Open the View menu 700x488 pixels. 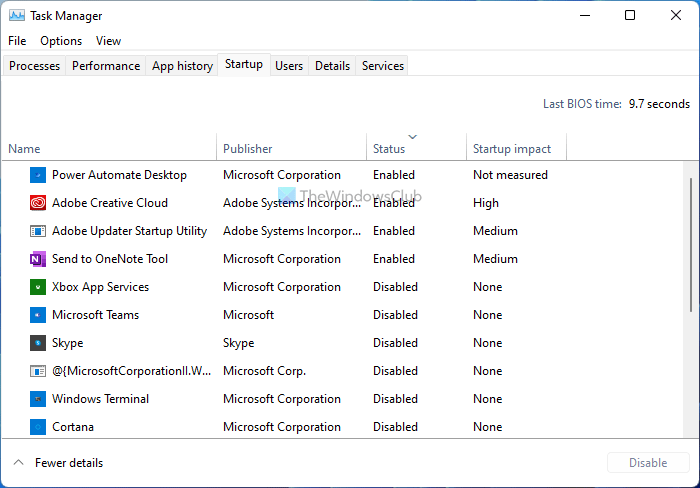tap(108, 41)
